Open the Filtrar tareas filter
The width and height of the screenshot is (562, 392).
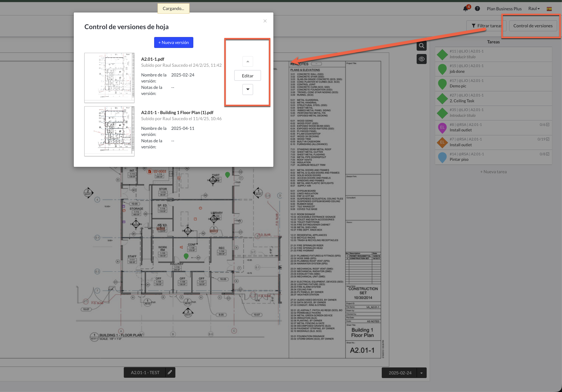486,26
